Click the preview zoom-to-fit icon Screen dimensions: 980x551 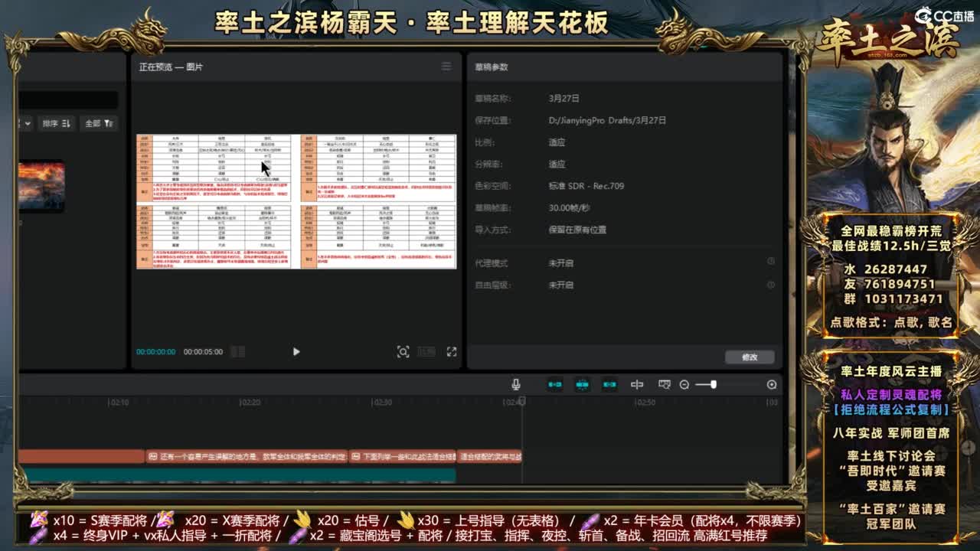(403, 352)
